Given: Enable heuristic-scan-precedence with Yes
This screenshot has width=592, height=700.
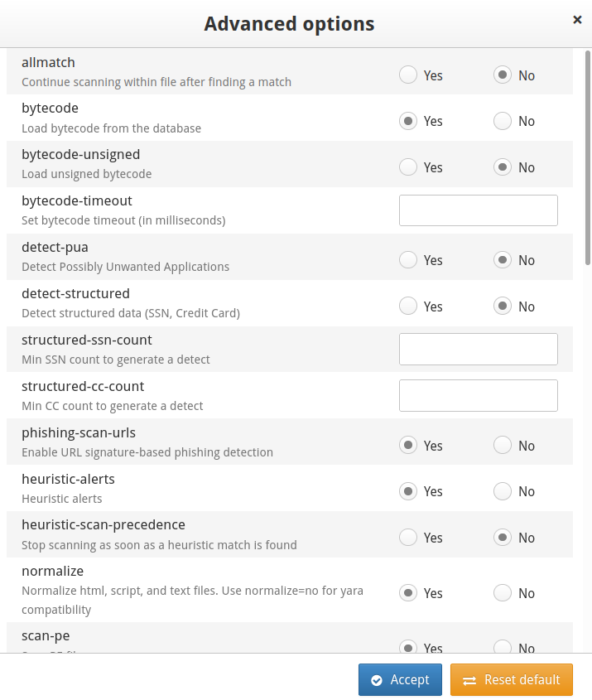Looking at the screenshot, I should (x=408, y=538).
